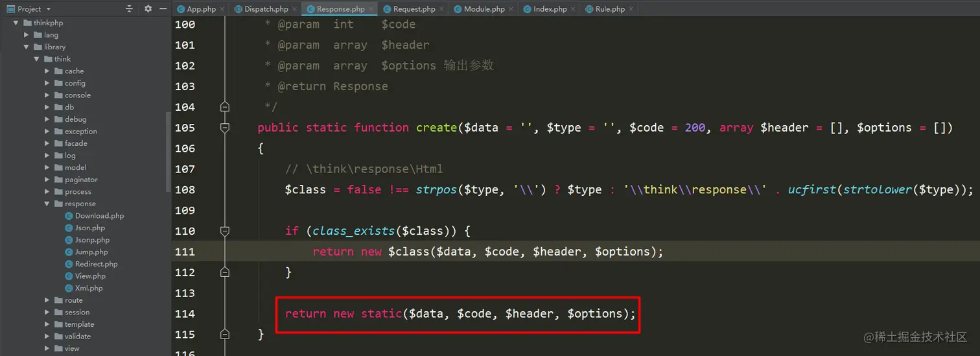Expand the route folder

(47, 300)
